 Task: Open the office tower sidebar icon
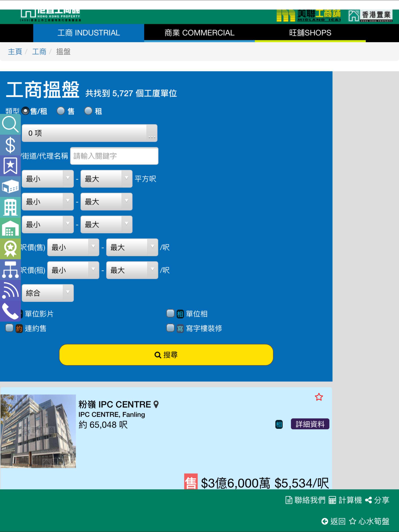pyautogui.click(x=10, y=207)
